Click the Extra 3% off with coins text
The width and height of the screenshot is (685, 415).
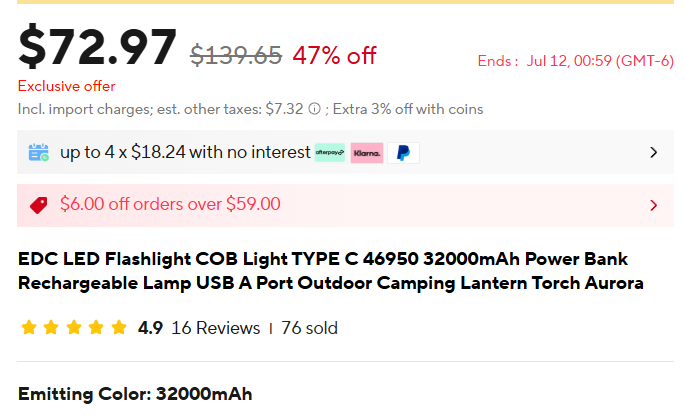[x=408, y=109]
